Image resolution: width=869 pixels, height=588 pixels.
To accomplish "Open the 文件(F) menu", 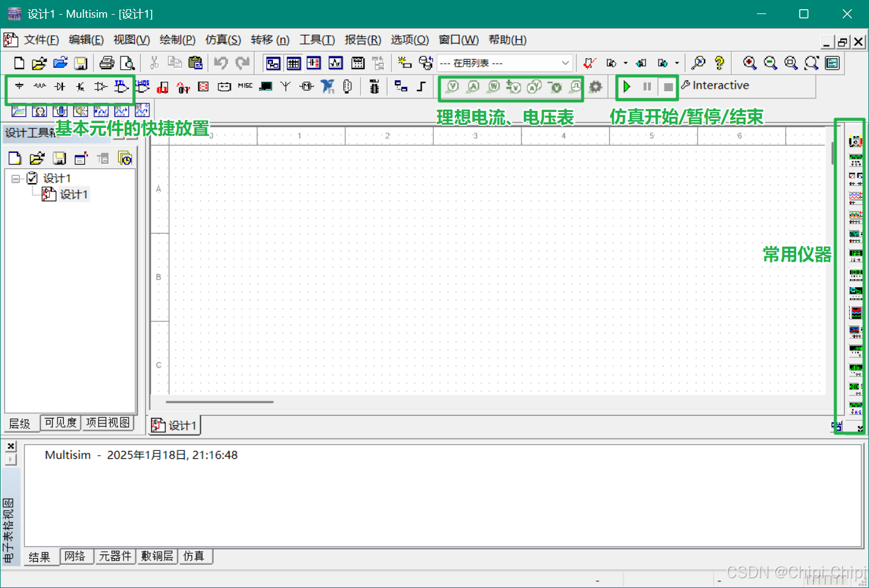I will pyautogui.click(x=41, y=40).
